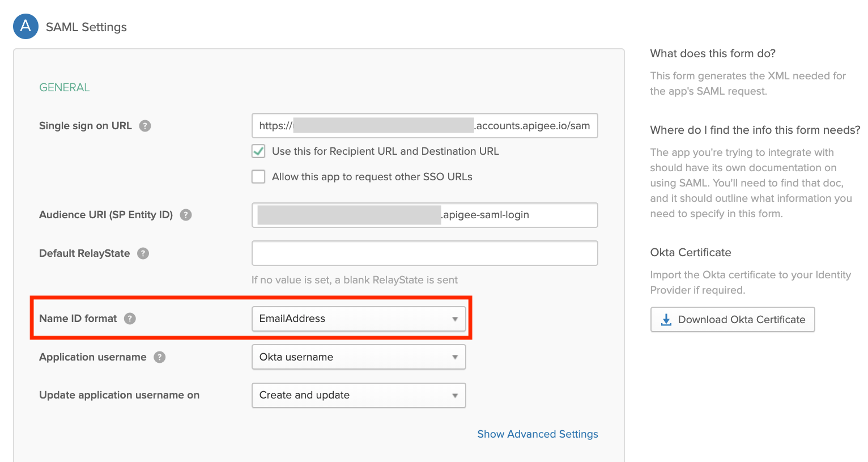
Task: Open help icon for Application username
Action: pyautogui.click(x=160, y=357)
